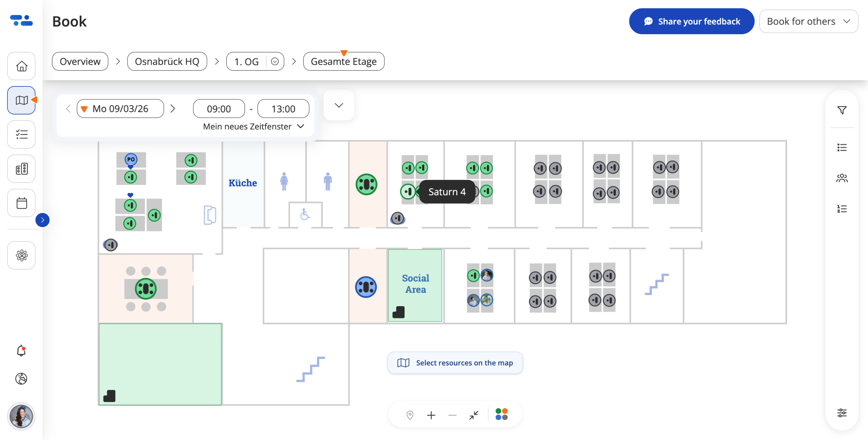Viewport: 868px width, 440px height.
Task: Open the home page in sidebar
Action: (21, 66)
